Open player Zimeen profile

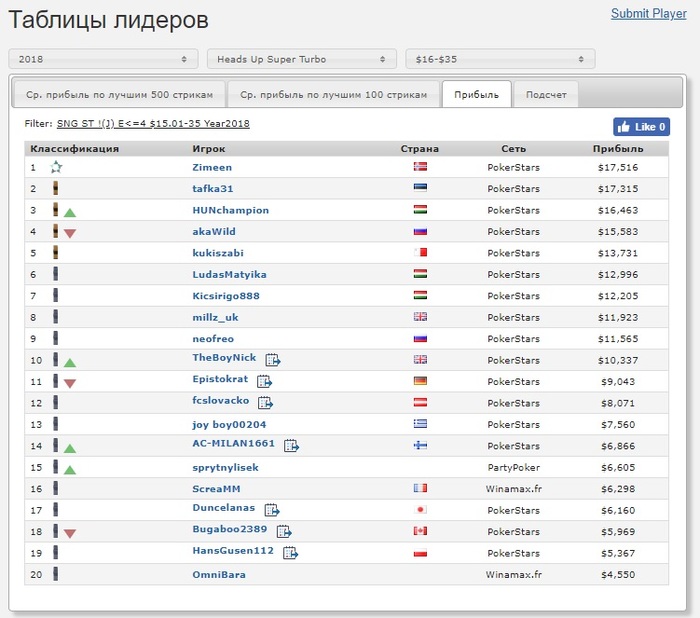(212, 167)
